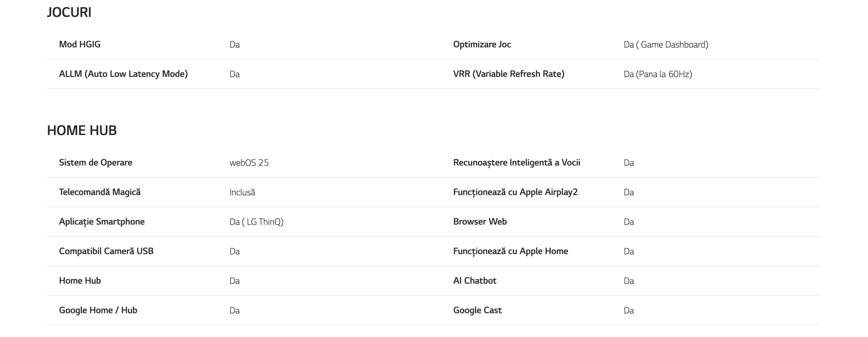Select the webOS 25 value text
Viewport: 868px width, 337px height.
[x=249, y=163]
